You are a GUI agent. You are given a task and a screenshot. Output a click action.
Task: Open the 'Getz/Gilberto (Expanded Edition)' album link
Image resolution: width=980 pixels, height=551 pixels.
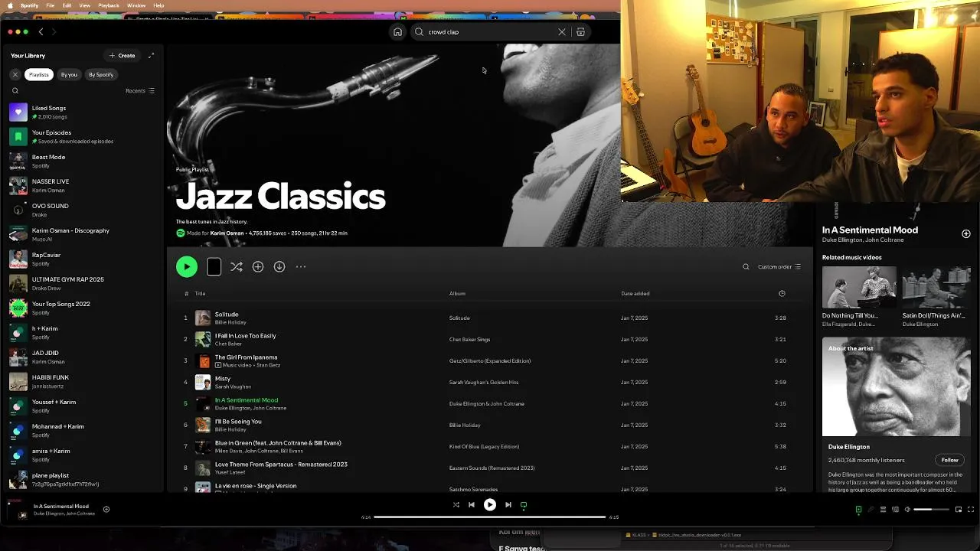[x=490, y=360]
